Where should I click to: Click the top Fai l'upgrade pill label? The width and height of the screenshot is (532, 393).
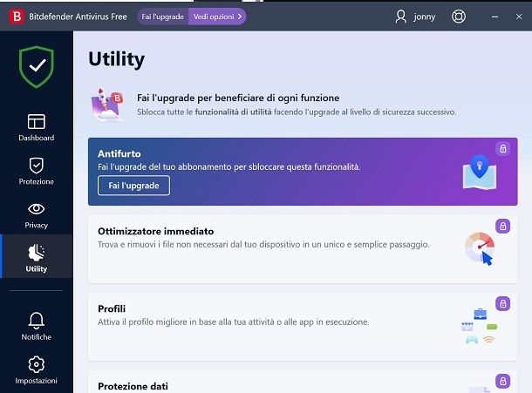(x=163, y=17)
